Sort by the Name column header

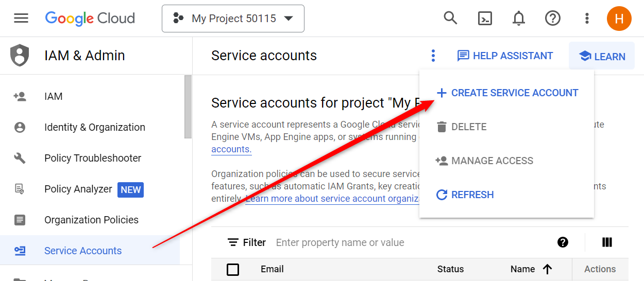522,269
